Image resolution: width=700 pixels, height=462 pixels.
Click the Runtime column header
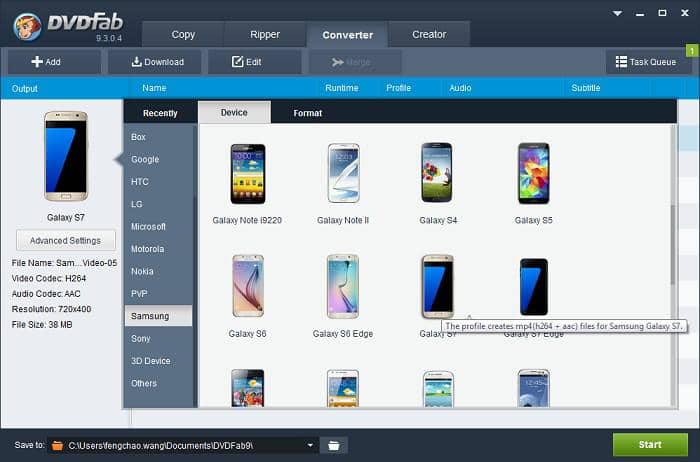(x=342, y=88)
